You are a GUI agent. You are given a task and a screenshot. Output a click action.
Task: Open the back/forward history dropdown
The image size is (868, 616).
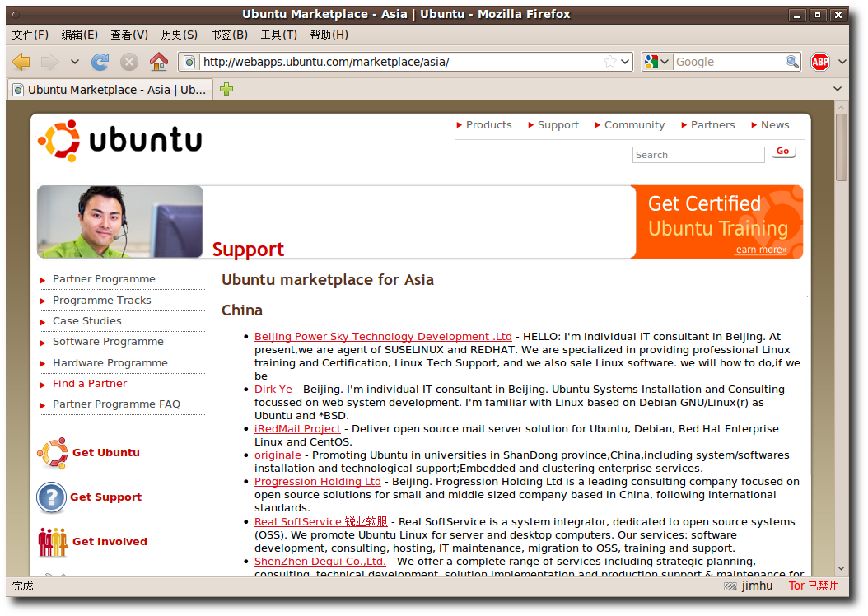(x=75, y=62)
